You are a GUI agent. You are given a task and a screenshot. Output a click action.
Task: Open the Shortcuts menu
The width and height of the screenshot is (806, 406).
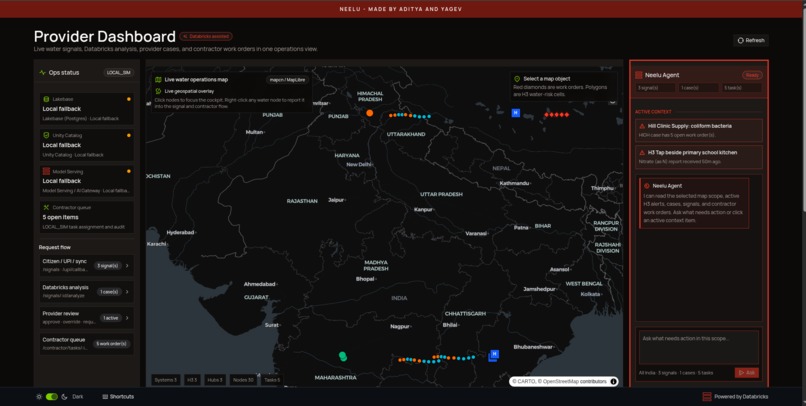click(118, 397)
